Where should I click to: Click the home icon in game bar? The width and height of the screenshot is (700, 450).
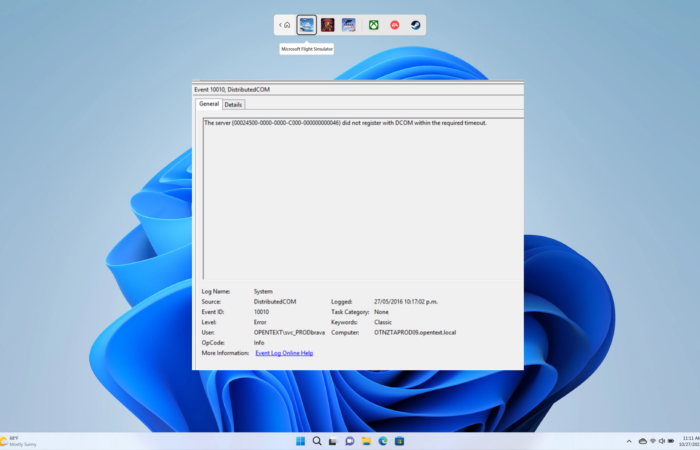[287, 25]
